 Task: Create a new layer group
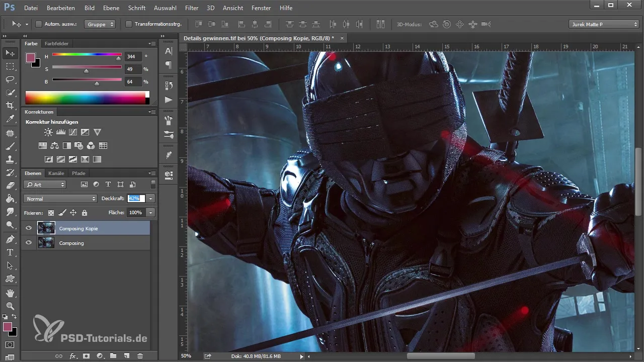tap(113, 356)
